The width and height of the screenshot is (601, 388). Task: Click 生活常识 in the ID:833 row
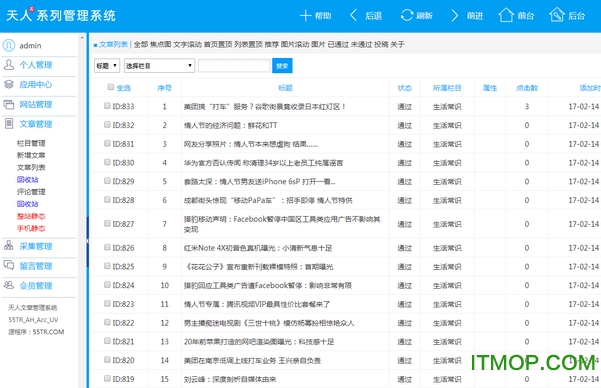click(x=447, y=107)
